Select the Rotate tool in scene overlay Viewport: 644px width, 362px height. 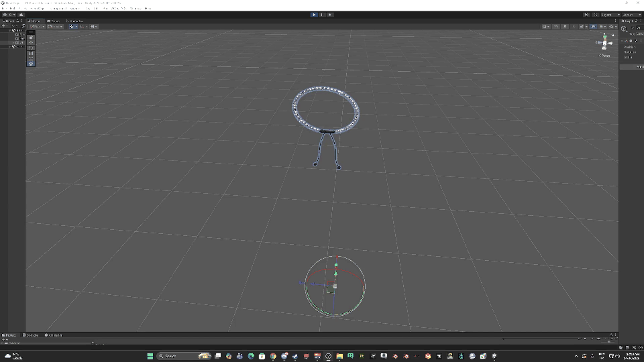[x=31, y=48]
